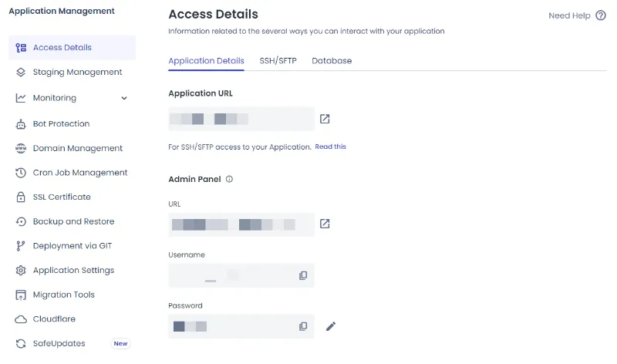Open Access Details icon in sidebar
The width and height of the screenshot is (617, 364).
point(21,48)
